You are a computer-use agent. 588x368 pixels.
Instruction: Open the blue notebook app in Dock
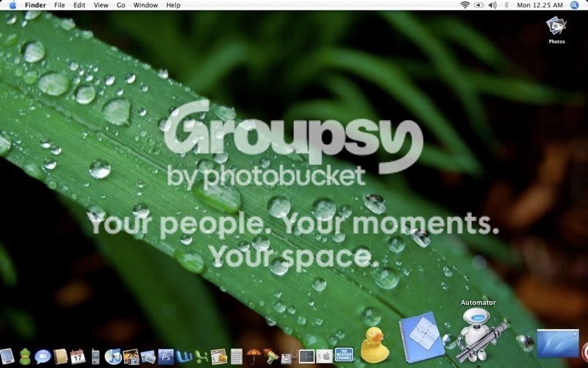[x=421, y=336]
